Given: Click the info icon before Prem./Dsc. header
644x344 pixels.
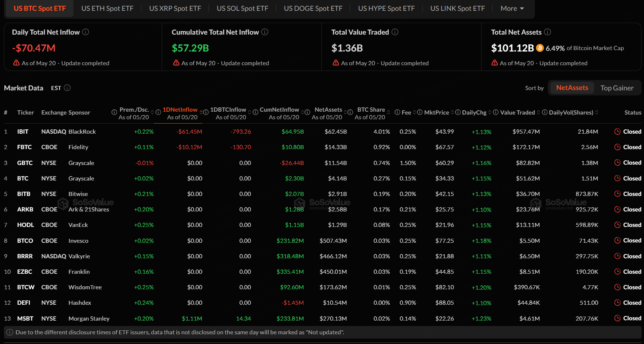Looking at the screenshot, I should (114, 112).
